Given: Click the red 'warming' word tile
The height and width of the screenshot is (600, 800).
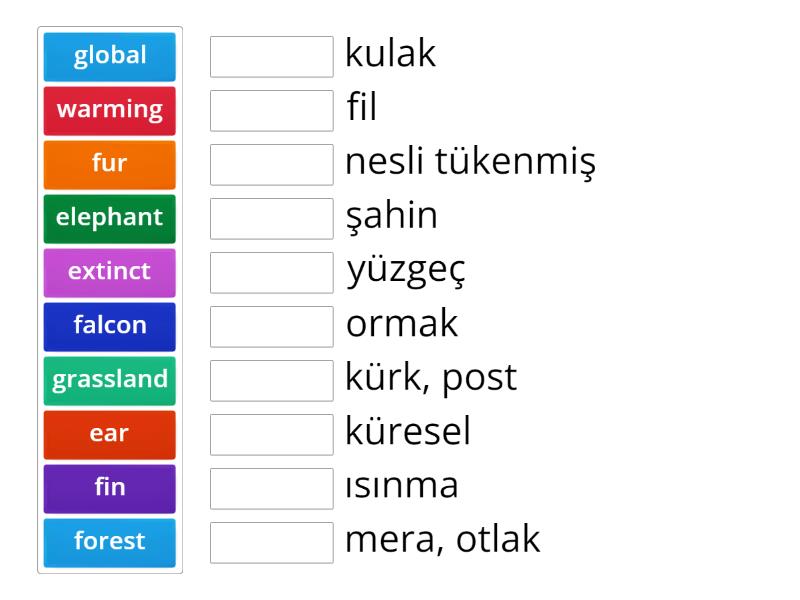Looking at the screenshot, I should [x=110, y=110].
